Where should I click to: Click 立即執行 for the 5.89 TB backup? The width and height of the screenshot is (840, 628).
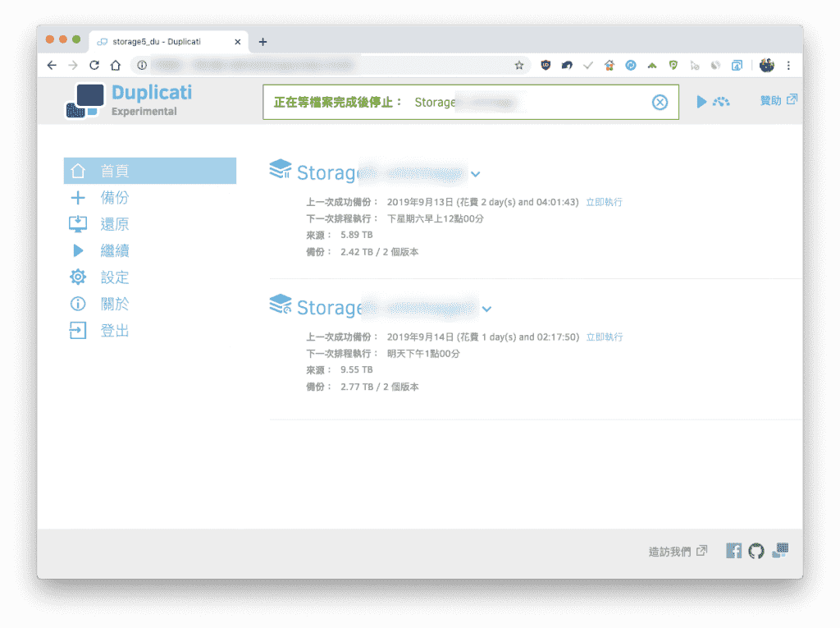604,202
